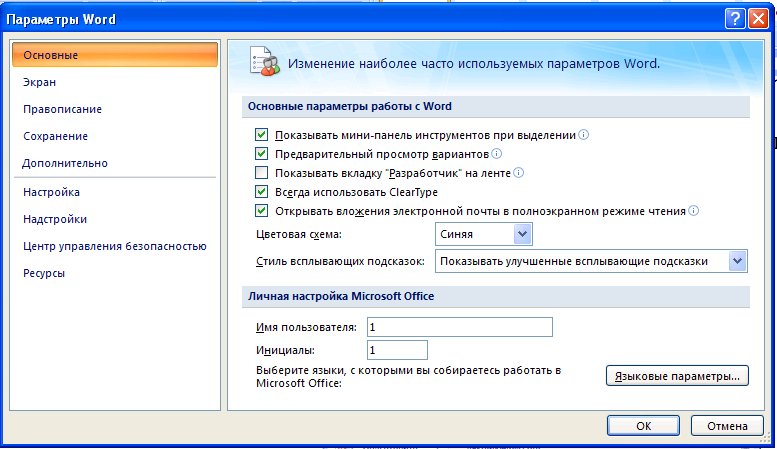Open the Надстройки category
Image resolution: width=777 pixels, height=449 pixels.
click(115, 219)
